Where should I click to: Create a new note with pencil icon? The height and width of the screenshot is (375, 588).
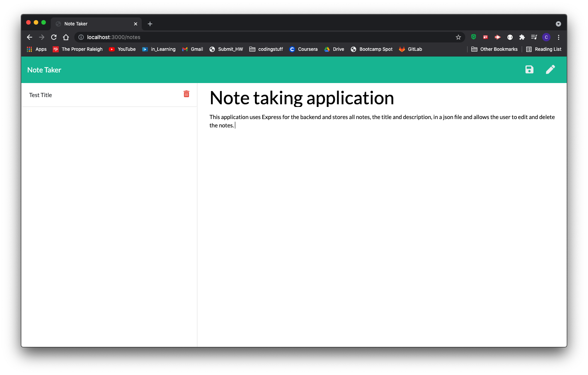pos(550,69)
